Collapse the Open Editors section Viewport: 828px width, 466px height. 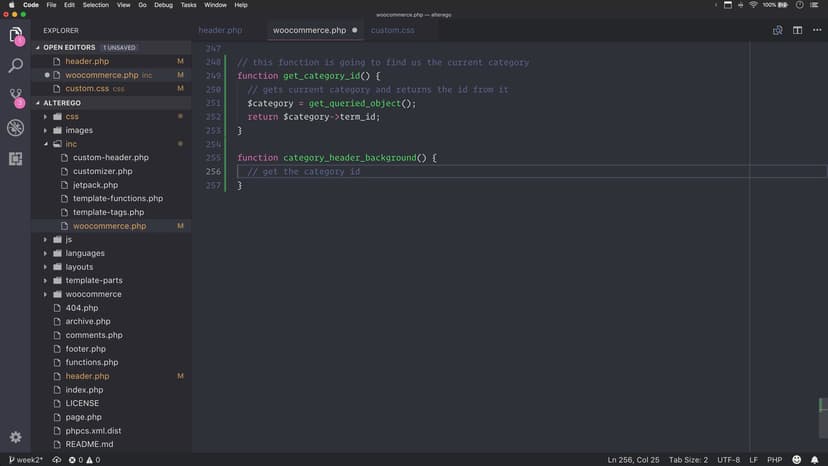coord(39,47)
